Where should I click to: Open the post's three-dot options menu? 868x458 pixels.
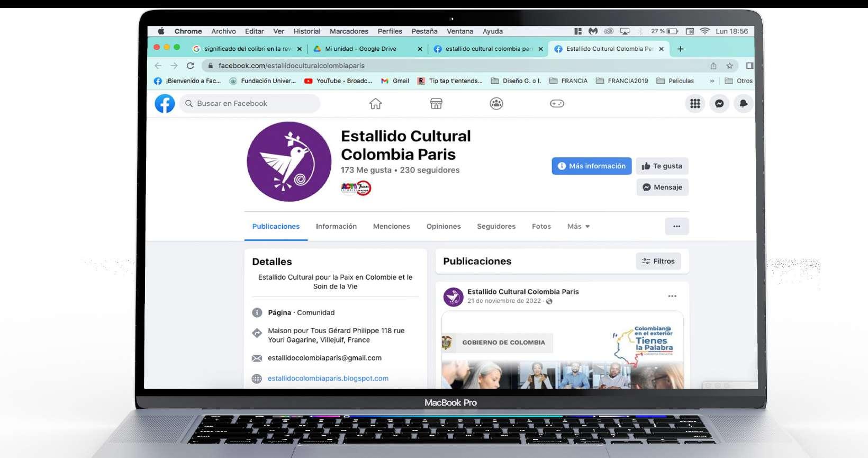pos(672,296)
